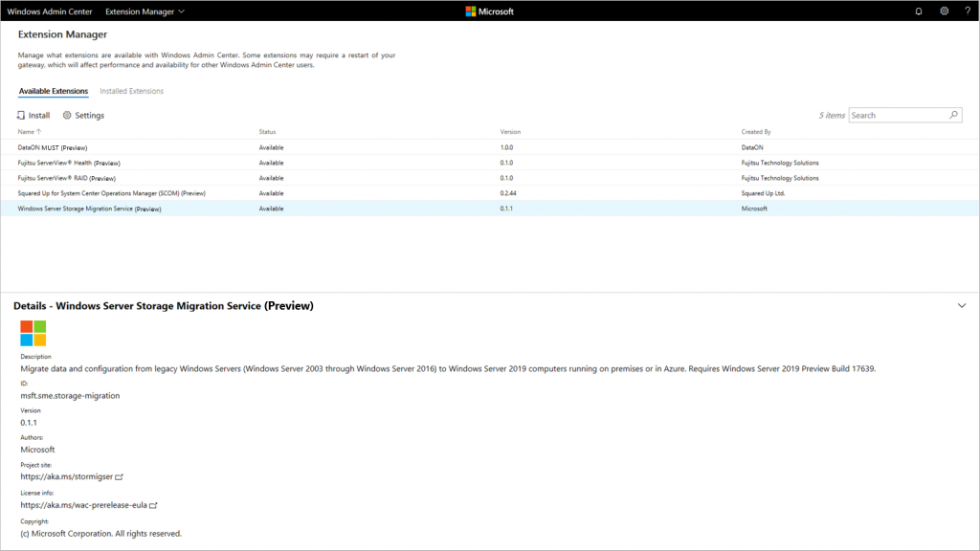Open external link icon next to prerelease-eula URL
The height and width of the screenshot is (551, 980).
pos(153,505)
